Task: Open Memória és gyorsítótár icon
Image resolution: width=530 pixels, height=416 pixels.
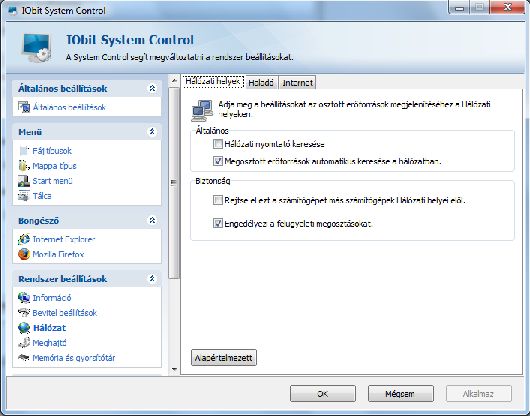Action: [24, 358]
